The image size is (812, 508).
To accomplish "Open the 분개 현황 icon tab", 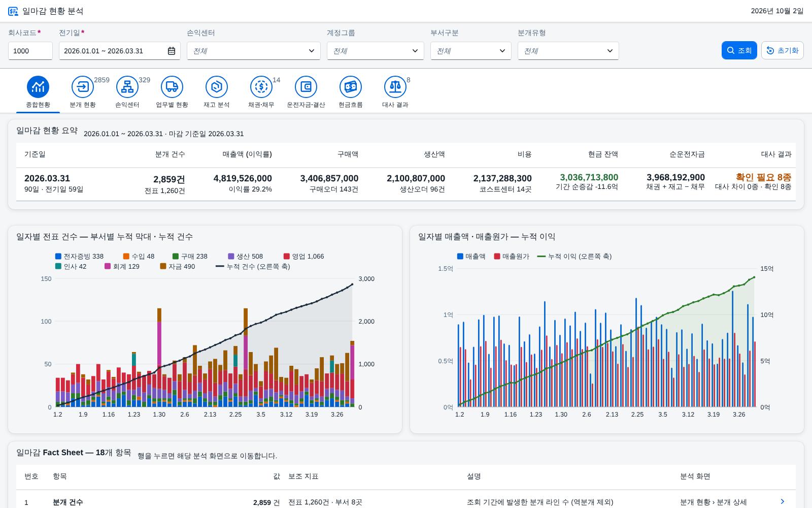I will coord(83,87).
